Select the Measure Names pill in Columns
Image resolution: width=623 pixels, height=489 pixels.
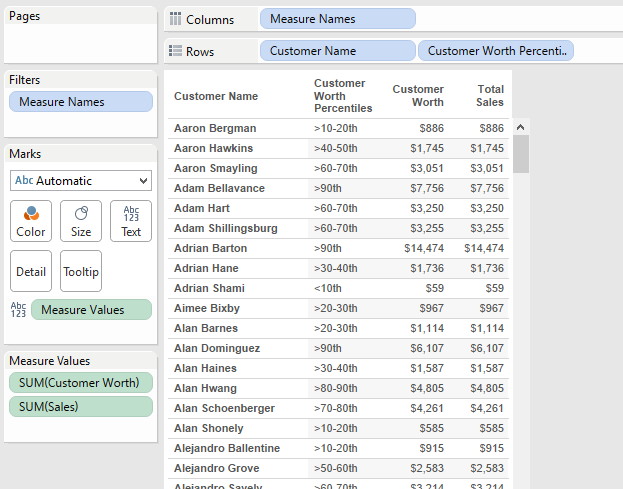(337, 19)
